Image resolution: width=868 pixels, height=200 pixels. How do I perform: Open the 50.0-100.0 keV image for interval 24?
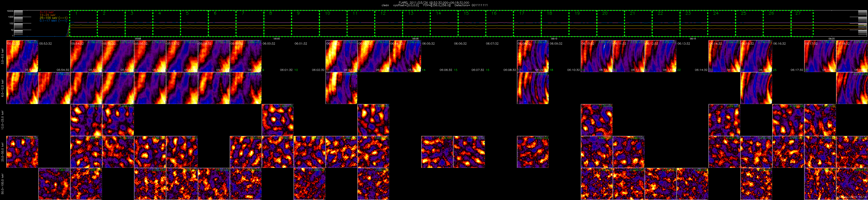[x=757, y=184]
